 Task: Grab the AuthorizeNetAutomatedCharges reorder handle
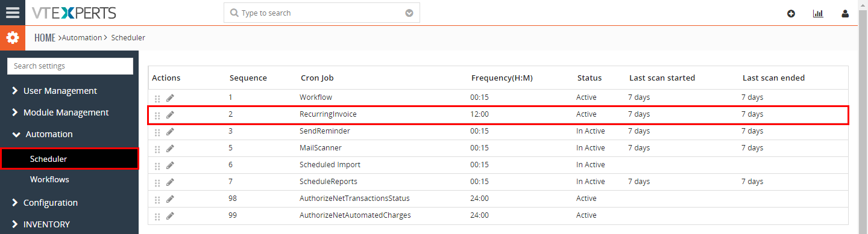[x=157, y=217]
